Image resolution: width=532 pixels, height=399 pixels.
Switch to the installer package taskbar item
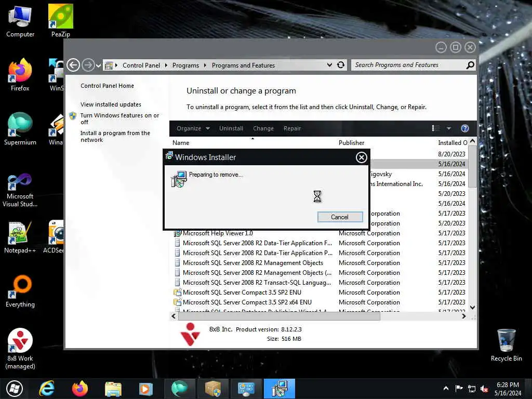212,389
